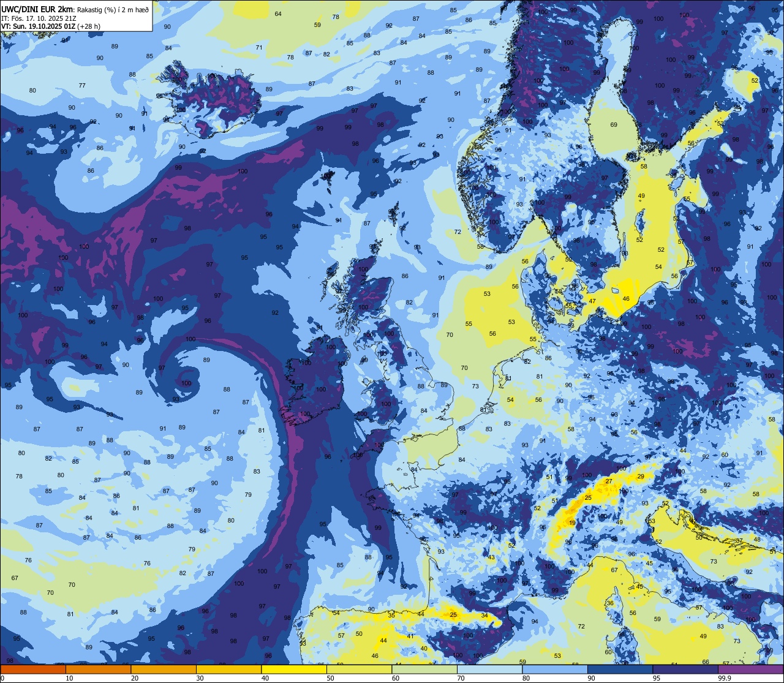Click the 20–30 light orange legend segment
This screenshot has width=784, height=683.
[164, 669]
